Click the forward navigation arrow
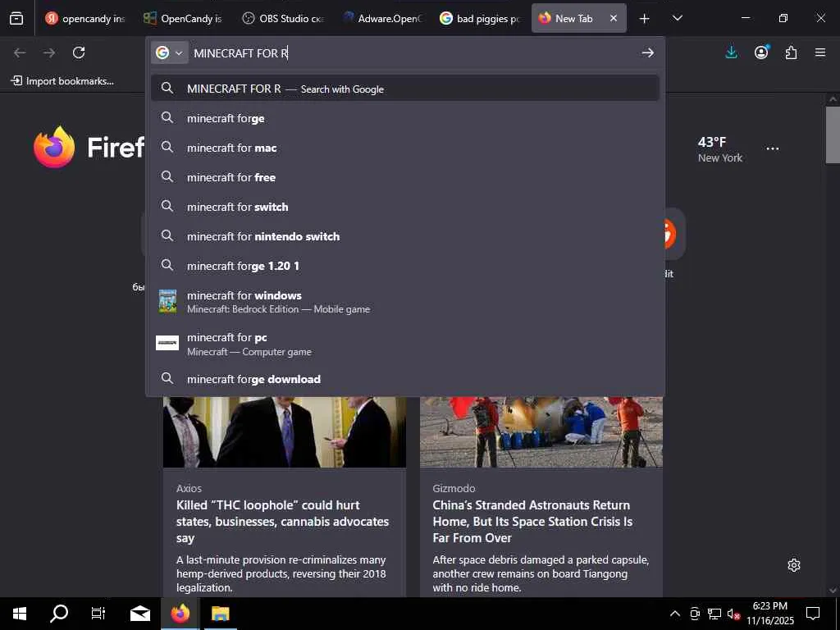This screenshot has width=840, height=630. tap(48, 52)
